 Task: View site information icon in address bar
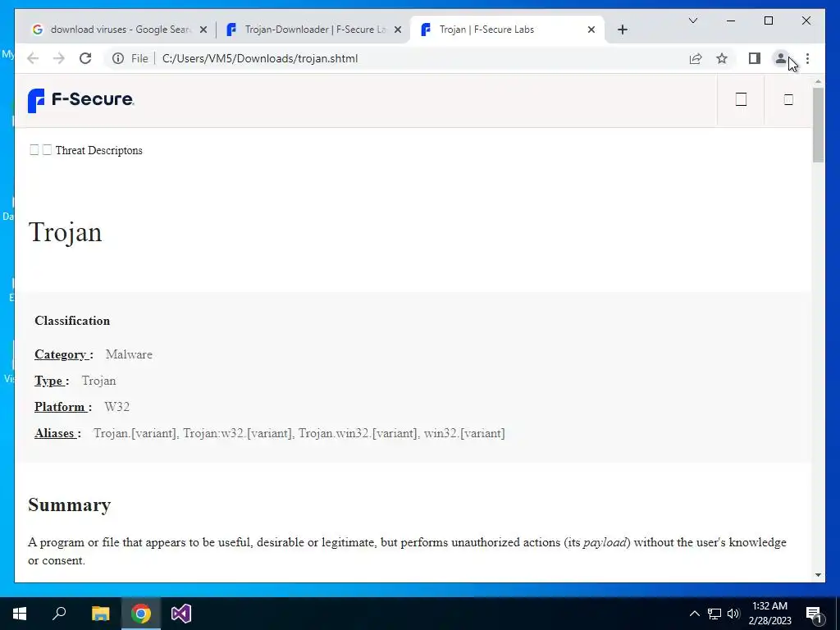(118, 58)
